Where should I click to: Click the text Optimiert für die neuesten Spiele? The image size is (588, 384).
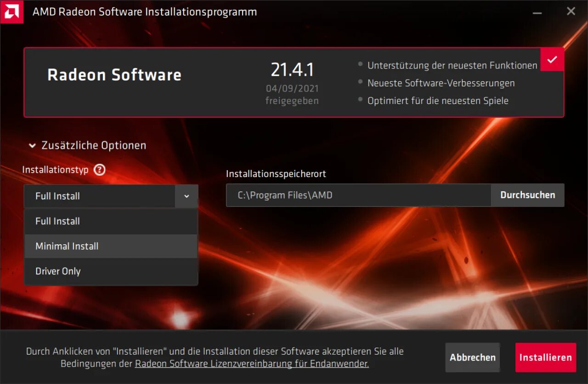point(438,101)
